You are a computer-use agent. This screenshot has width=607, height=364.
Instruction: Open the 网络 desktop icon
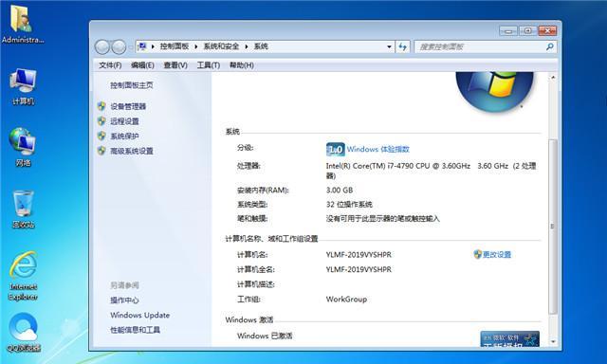pos(23,147)
